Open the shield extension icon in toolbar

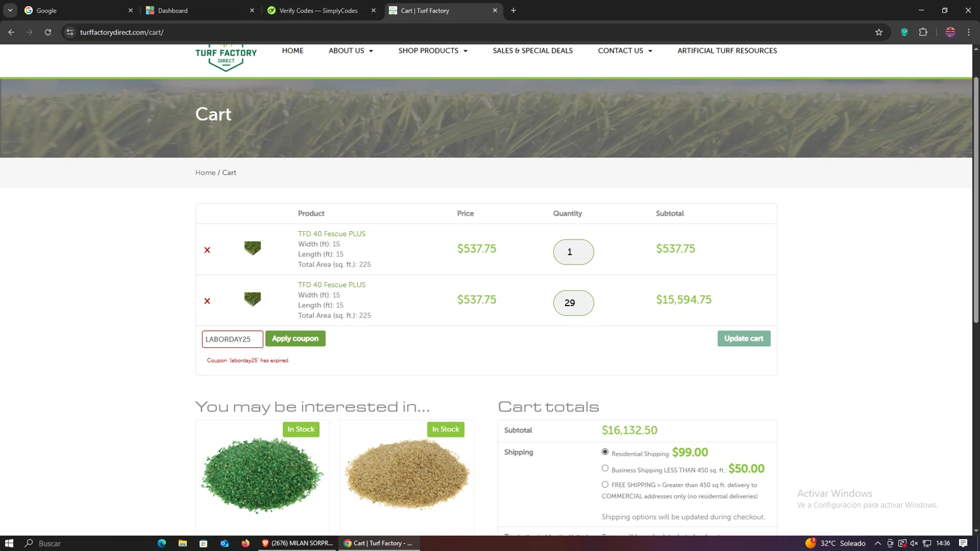click(x=904, y=32)
